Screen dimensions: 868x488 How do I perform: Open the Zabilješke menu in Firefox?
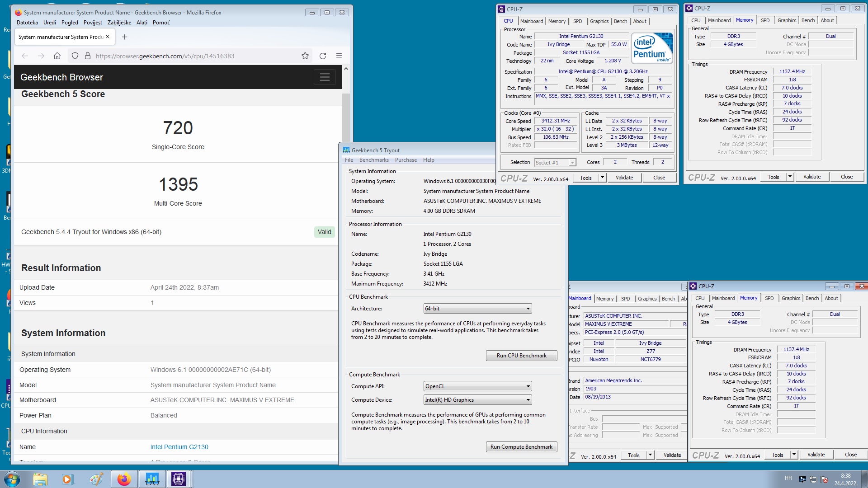tap(119, 23)
